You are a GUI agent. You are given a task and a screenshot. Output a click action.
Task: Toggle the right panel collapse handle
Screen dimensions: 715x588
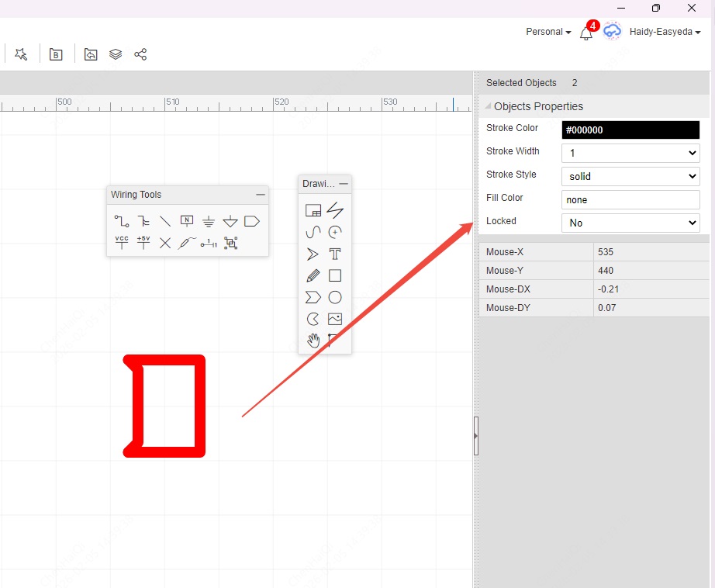[x=476, y=436]
